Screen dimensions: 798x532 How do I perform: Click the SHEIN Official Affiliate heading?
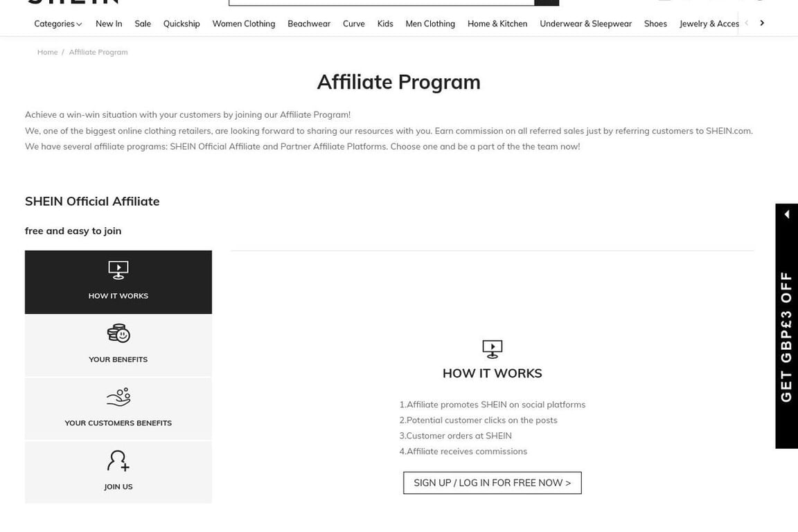92,201
